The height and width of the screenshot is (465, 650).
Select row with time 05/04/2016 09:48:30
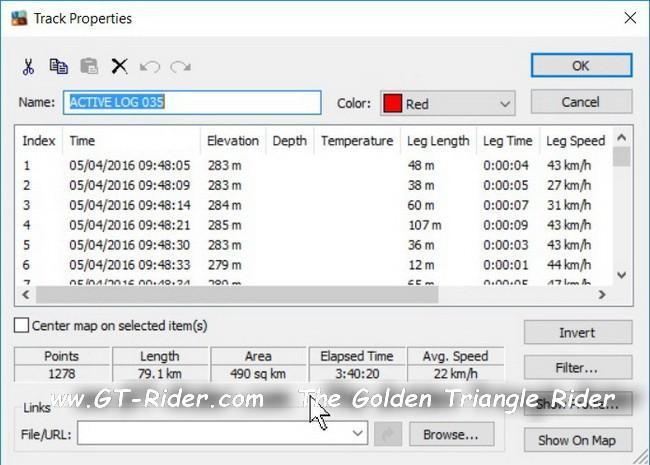point(314,245)
